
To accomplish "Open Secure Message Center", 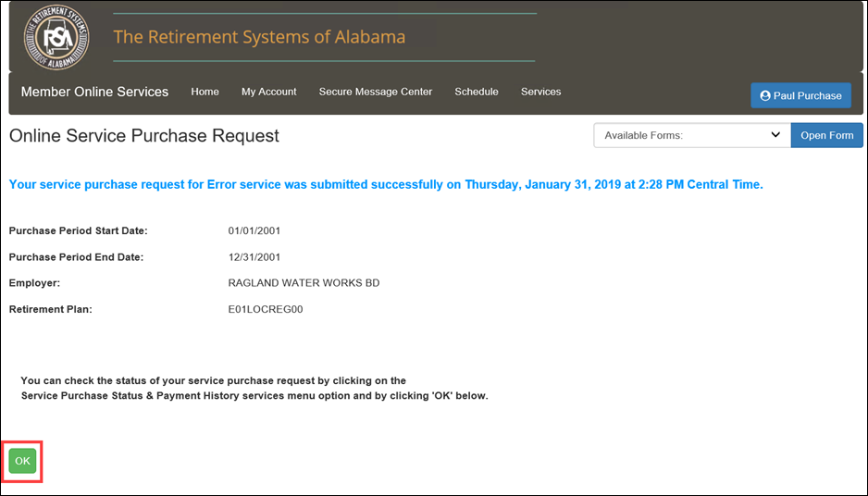I will pyautogui.click(x=375, y=92).
